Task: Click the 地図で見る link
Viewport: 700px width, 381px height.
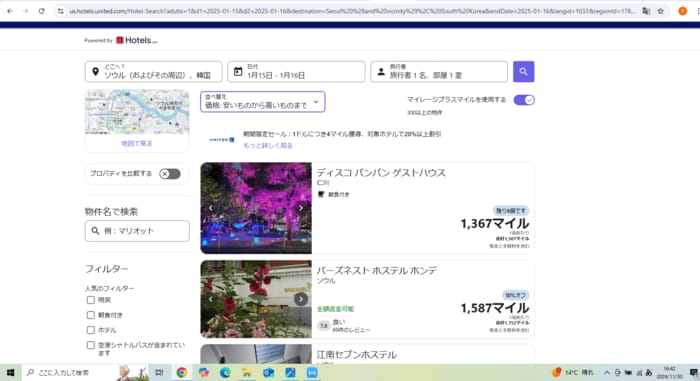Action: click(137, 143)
